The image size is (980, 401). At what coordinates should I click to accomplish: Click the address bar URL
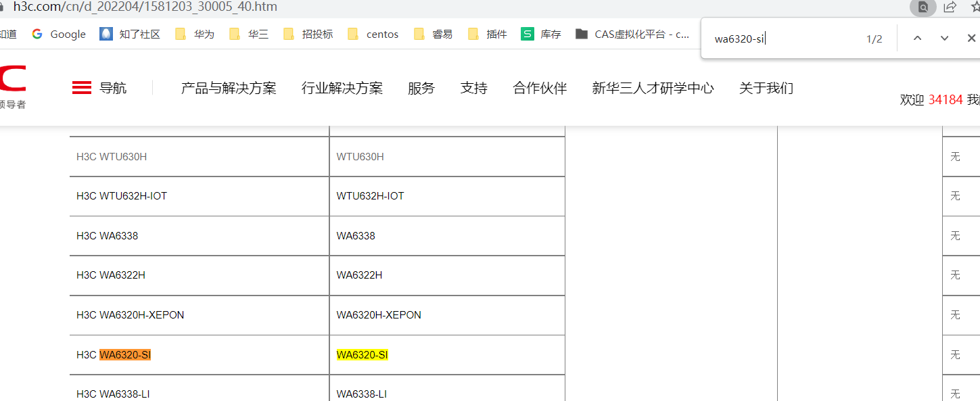tap(145, 7)
